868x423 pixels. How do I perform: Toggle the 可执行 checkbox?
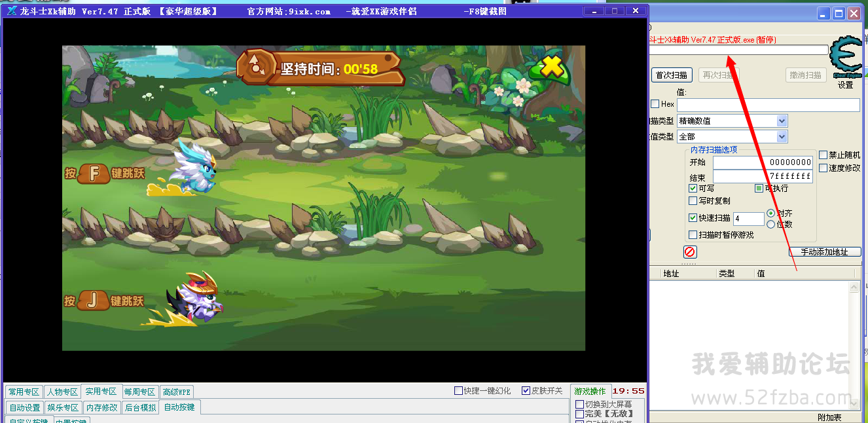[x=759, y=189]
